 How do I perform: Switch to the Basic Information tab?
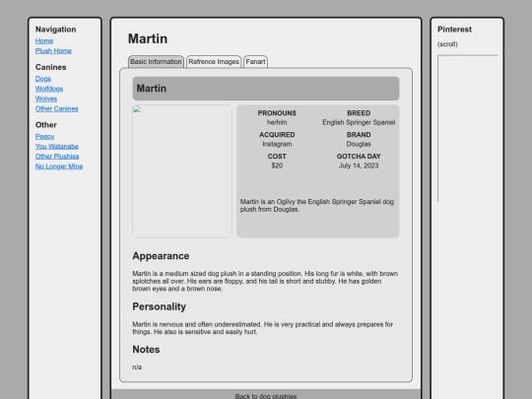coord(156,62)
